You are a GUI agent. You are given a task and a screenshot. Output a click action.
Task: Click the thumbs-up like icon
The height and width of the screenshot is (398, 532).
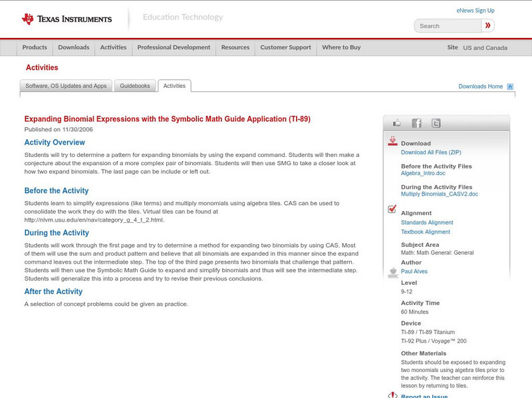click(x=396, y=123)
